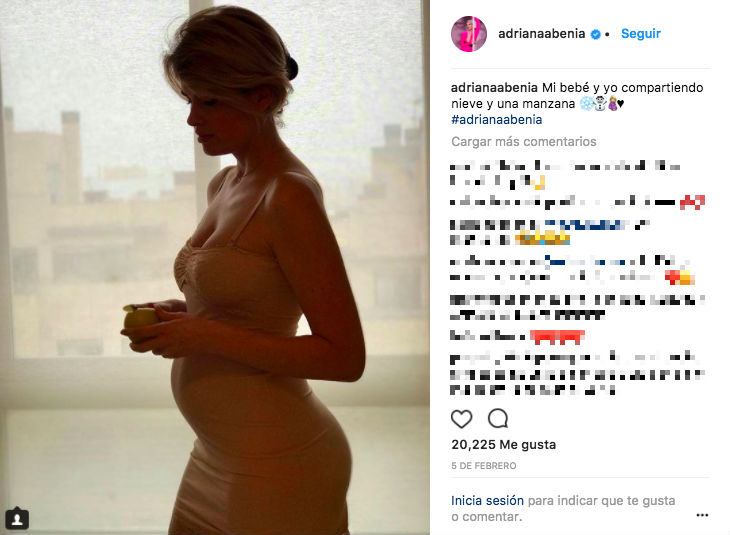This screenshot has height=535, width=730.
Task: Follow the account with Seguir
Action: 641,34
